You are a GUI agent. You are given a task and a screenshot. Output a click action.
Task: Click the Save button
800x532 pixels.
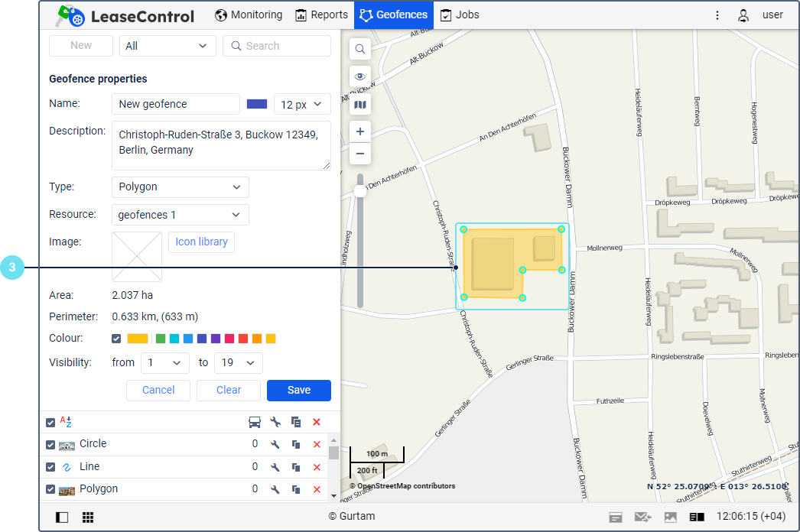(298, 391)
